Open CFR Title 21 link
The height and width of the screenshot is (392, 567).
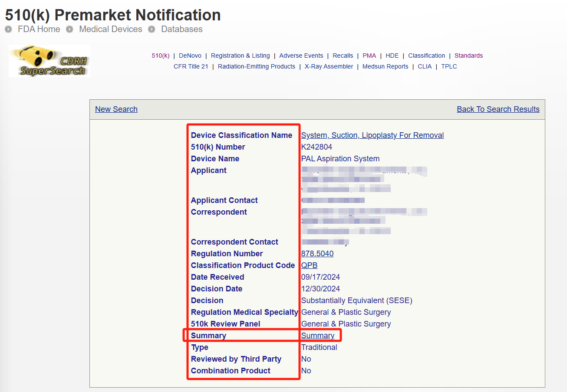coord(191,66)
